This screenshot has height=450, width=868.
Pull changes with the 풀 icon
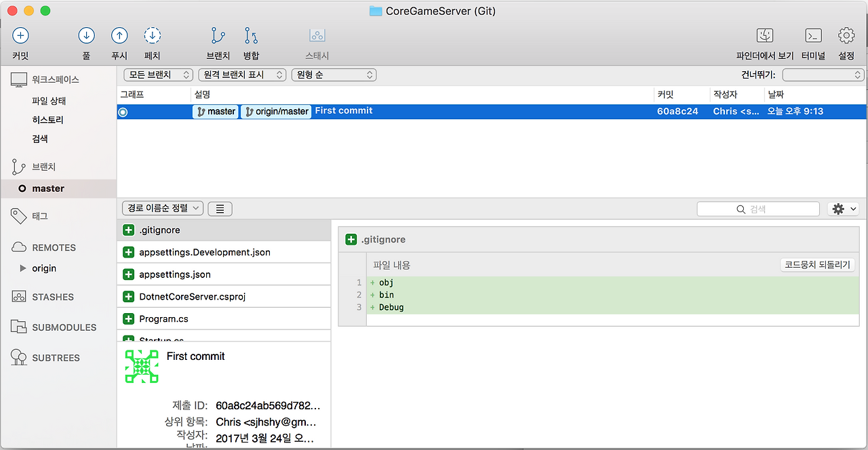pyautogui.click(x=86, y=35)
